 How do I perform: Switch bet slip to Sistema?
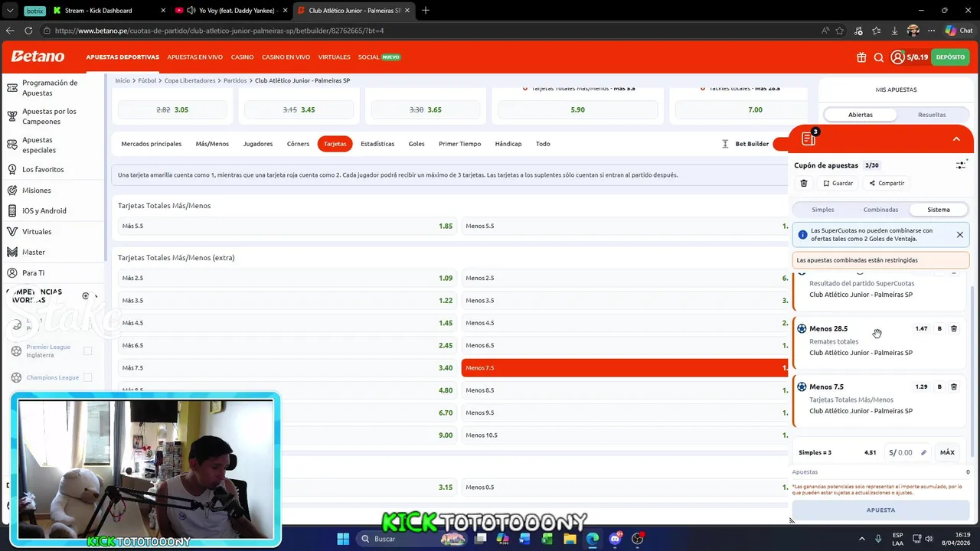[x=939, y=210]
